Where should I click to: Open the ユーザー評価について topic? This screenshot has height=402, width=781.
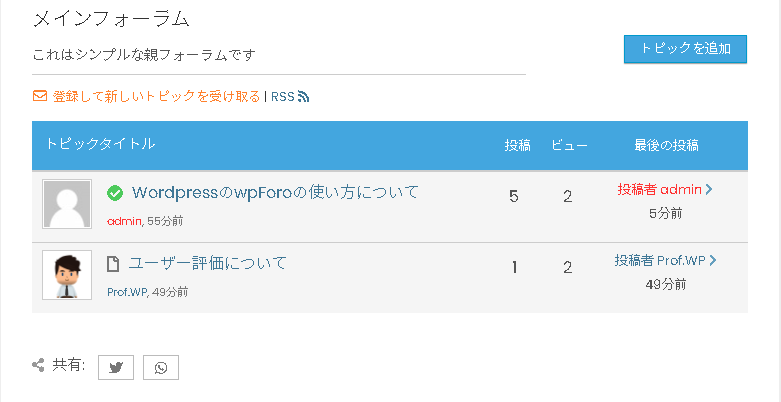(208, 263)
